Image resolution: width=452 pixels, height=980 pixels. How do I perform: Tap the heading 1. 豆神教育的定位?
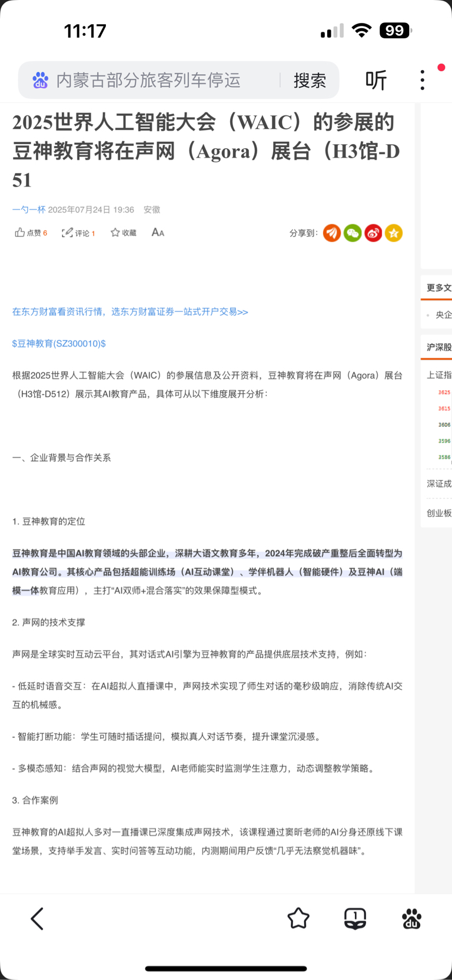(x=49, y=521)
